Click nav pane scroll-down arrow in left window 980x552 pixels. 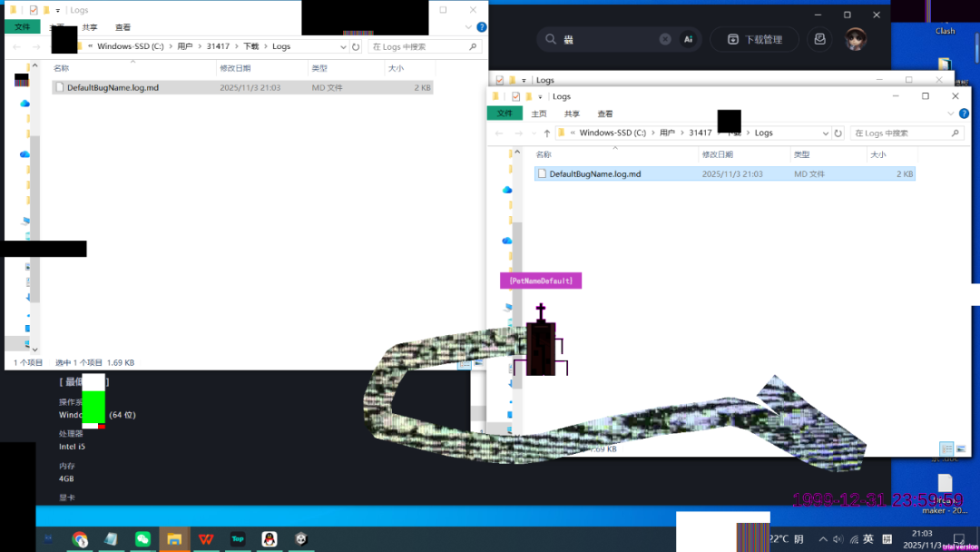[35, 350]
